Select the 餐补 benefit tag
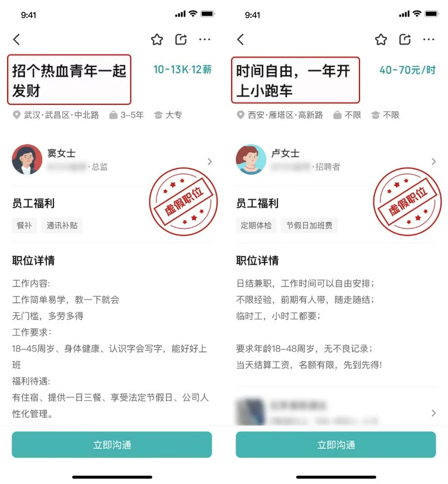The width and height of the screenshot is (448, 484). (x=25, y=226)
